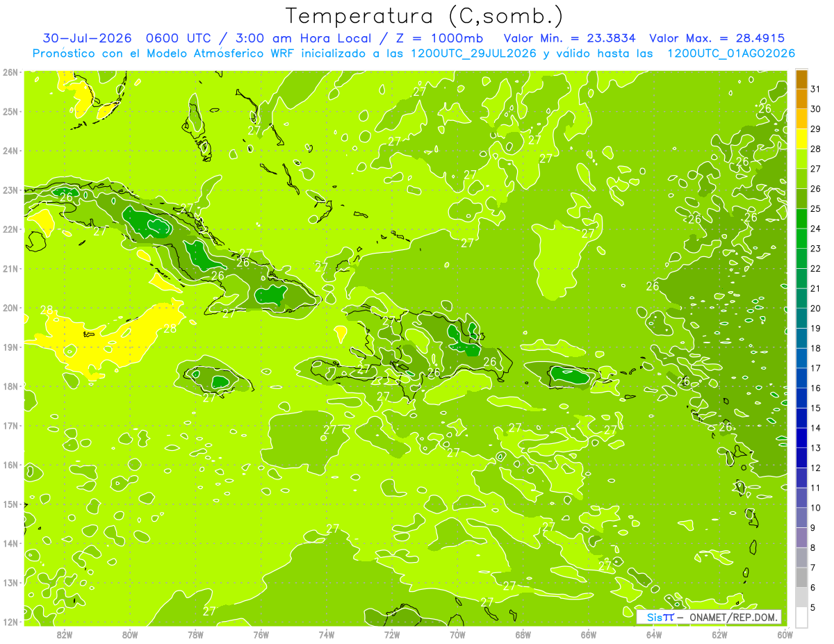Pick the blue 15–16 color scale segment
834x644 pixels.
click(x=801, y=398)
